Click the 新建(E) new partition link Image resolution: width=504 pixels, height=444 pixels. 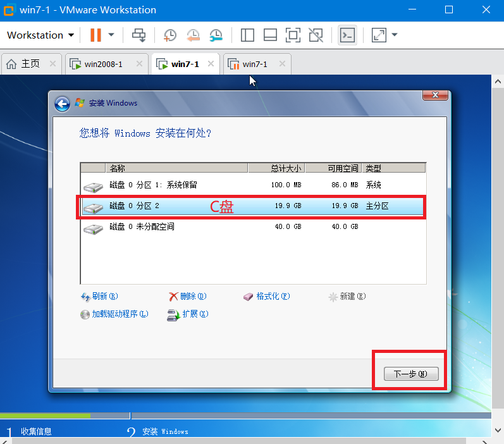point(347,296)
